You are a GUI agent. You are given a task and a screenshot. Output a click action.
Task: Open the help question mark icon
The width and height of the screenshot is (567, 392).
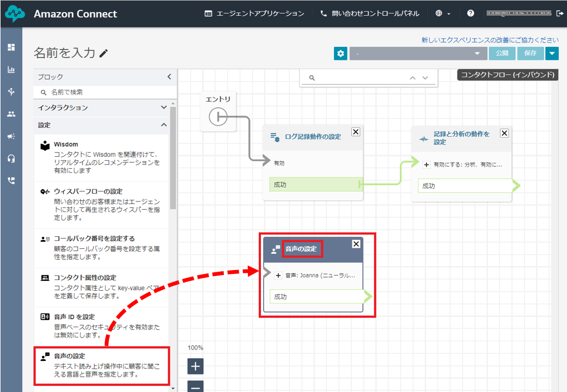471,14
